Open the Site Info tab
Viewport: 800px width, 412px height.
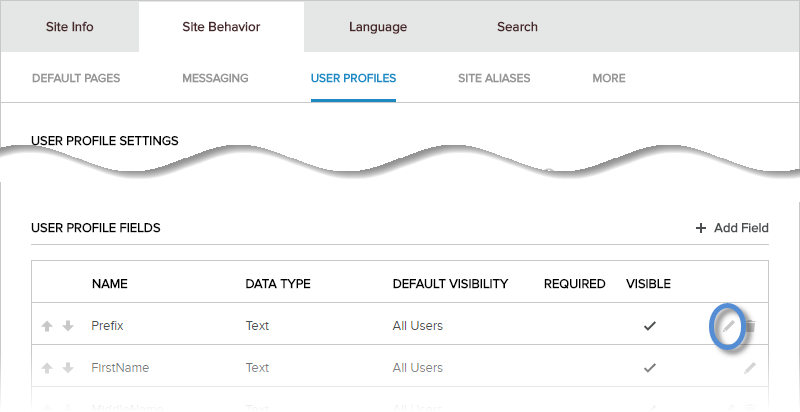pyautogui.click(x=69, y=27)
